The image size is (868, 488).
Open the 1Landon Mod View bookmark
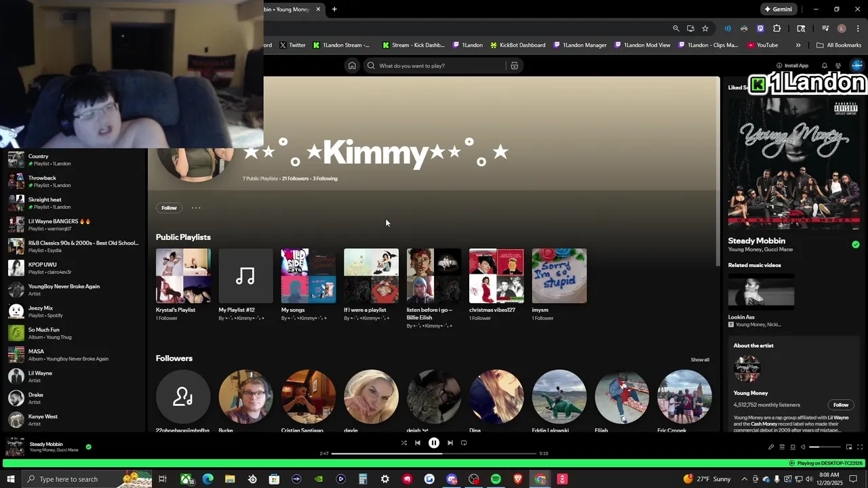tap(642, 45)
